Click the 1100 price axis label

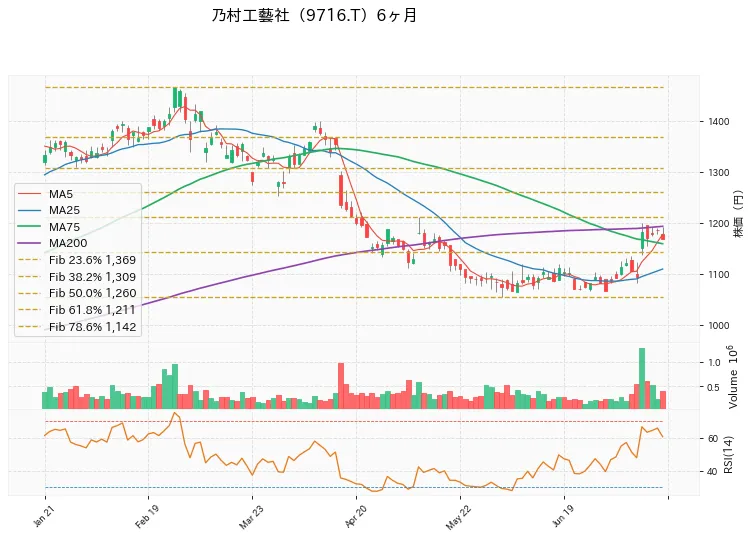pos(718,275)
